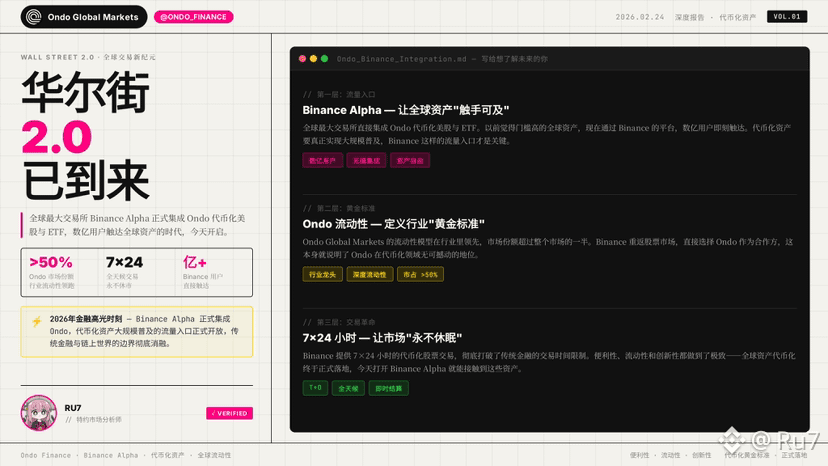Viewport: 828px width, 466px height.
Task: Click the pink VERIFIED badge
Action: (229, 413)
